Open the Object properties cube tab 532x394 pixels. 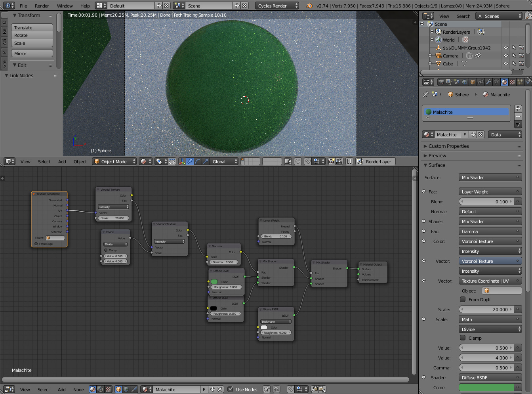473,82
